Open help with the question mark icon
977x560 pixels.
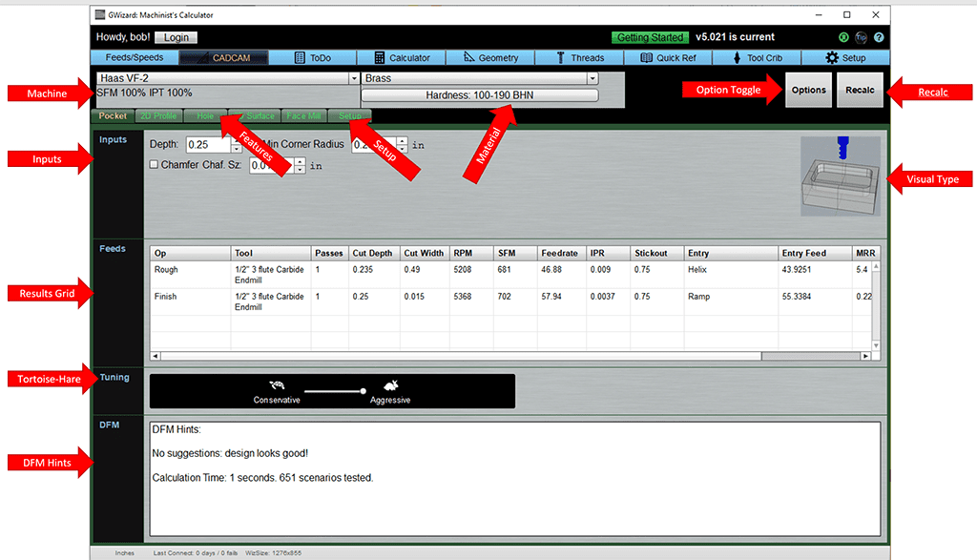[x=879, y=37]
